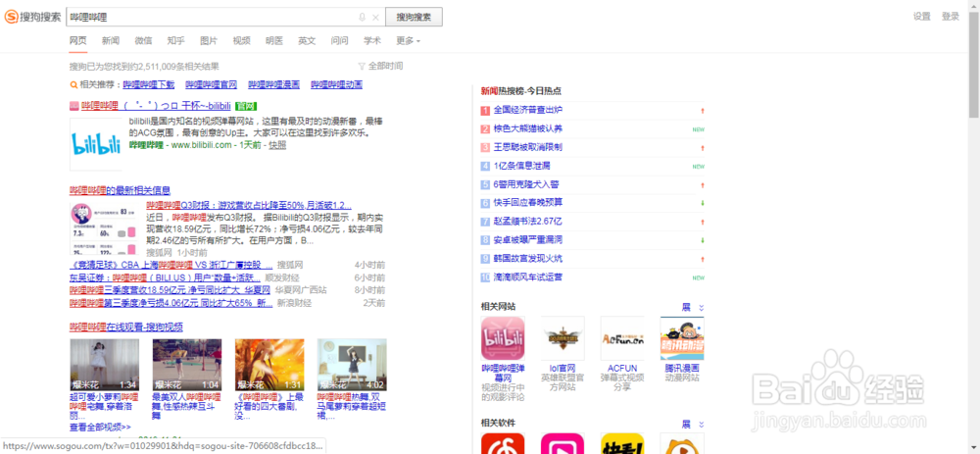Open the 哔哩哔哩Q3财报 news headline
The width and height of the screenshot is (980, 454).
(249, 205)
